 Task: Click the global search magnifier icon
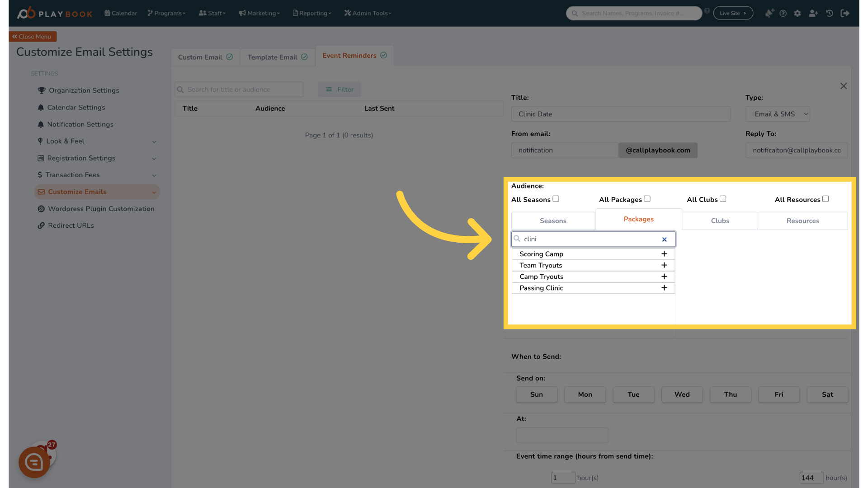pos(575,14)
